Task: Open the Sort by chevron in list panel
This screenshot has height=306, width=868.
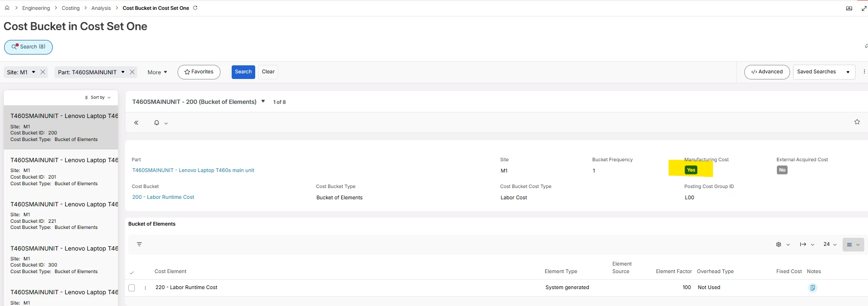Action: [109, 97]
